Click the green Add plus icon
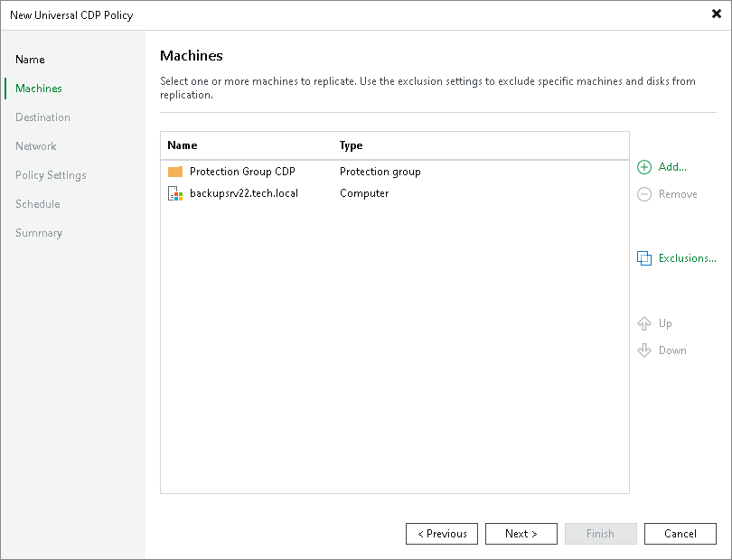 tap(643, 167)
